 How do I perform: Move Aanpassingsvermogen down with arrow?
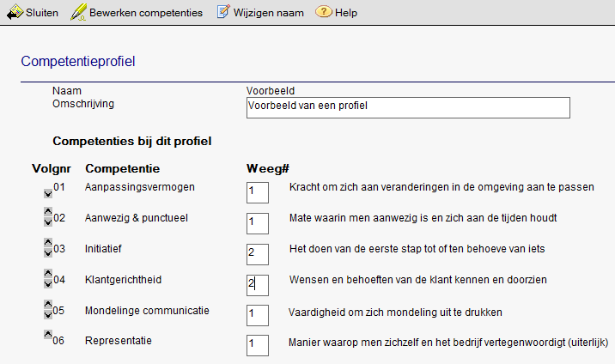(x=46, y=192)
